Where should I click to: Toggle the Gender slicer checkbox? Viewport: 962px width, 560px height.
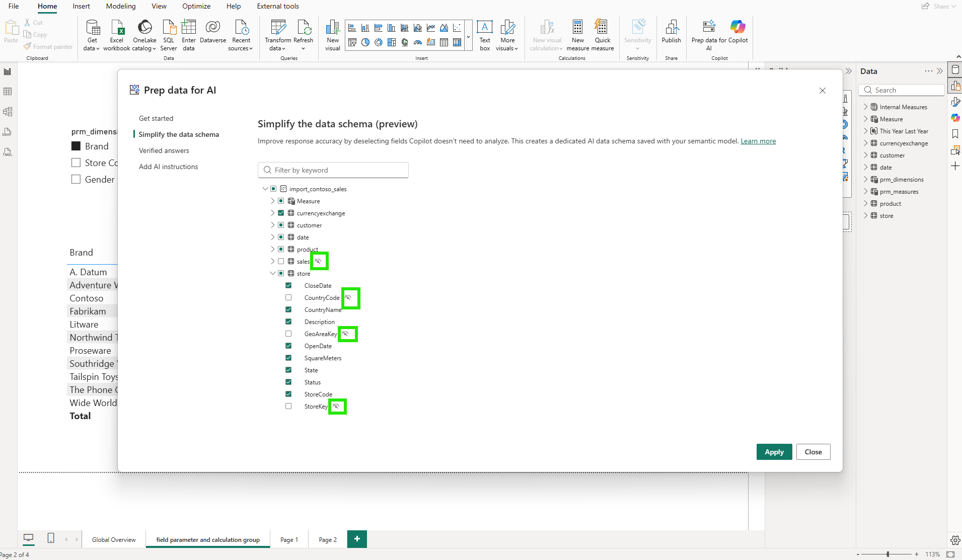(x=76, y=179)
